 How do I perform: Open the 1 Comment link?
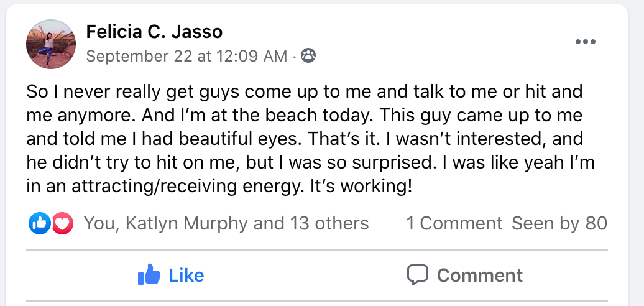454,223
